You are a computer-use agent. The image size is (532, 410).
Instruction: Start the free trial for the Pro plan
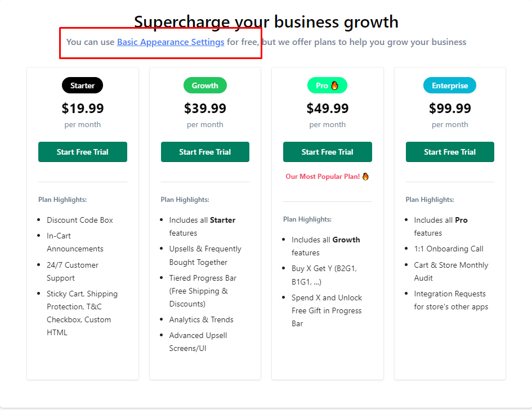(x=328, y=152)
